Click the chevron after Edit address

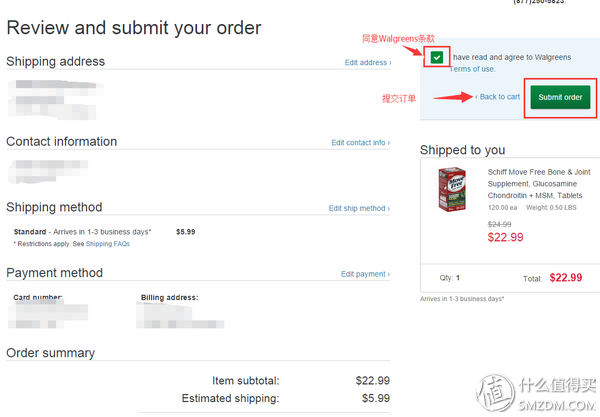tap(390, 63)
